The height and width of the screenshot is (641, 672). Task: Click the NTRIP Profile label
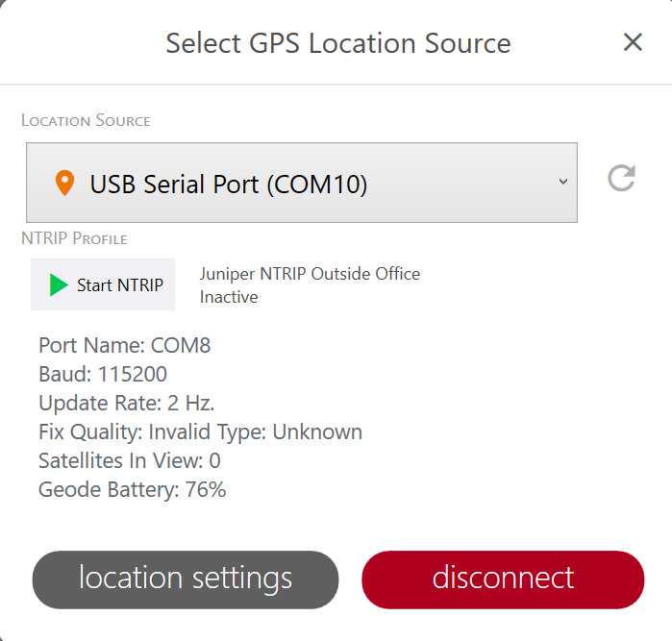74,238
